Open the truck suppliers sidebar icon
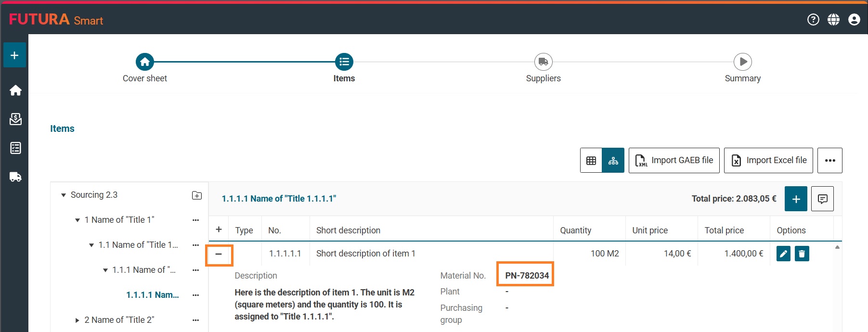This screenshot has width=868, height=332. (15, 177)
